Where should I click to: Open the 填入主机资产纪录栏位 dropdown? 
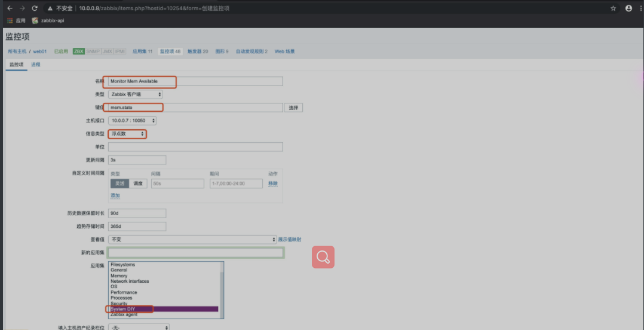[x=139, y=328]
